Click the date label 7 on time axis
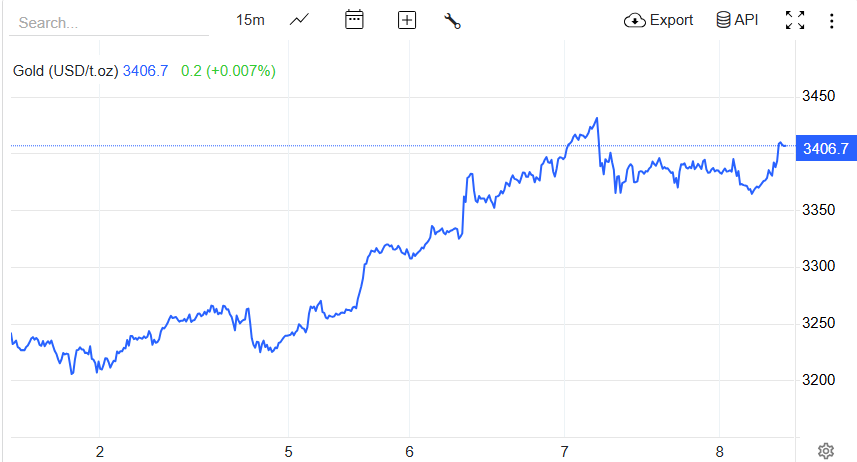 click(x=565, y=451)
